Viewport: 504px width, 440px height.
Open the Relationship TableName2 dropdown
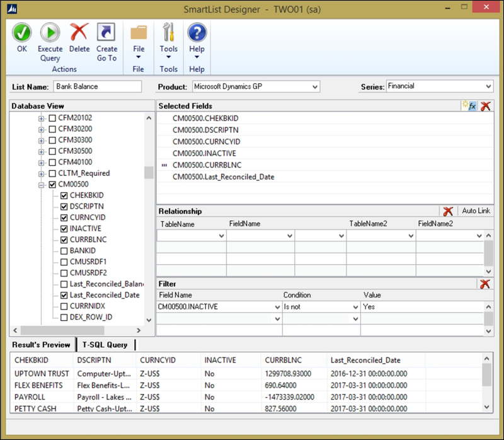(411, 236)
